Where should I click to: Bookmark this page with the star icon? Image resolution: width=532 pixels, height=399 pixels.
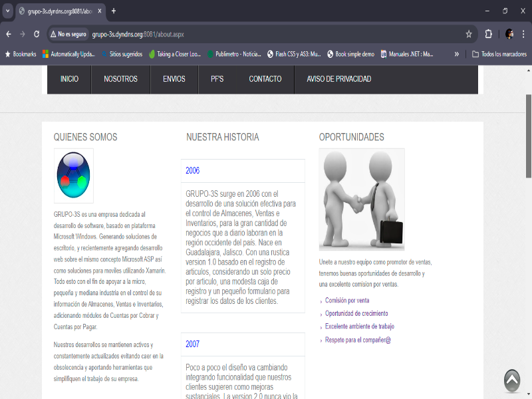tap(469, 34)
